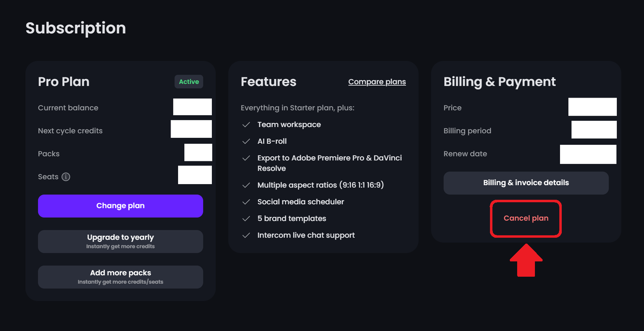Image resolution: width=644 pixels, height=331 pixels.
Task: Follow the Compare plans link
Action: [377, 81]
